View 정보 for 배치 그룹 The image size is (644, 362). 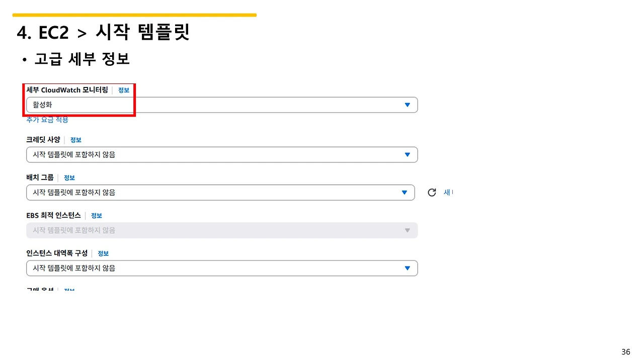tap(69, 177)
